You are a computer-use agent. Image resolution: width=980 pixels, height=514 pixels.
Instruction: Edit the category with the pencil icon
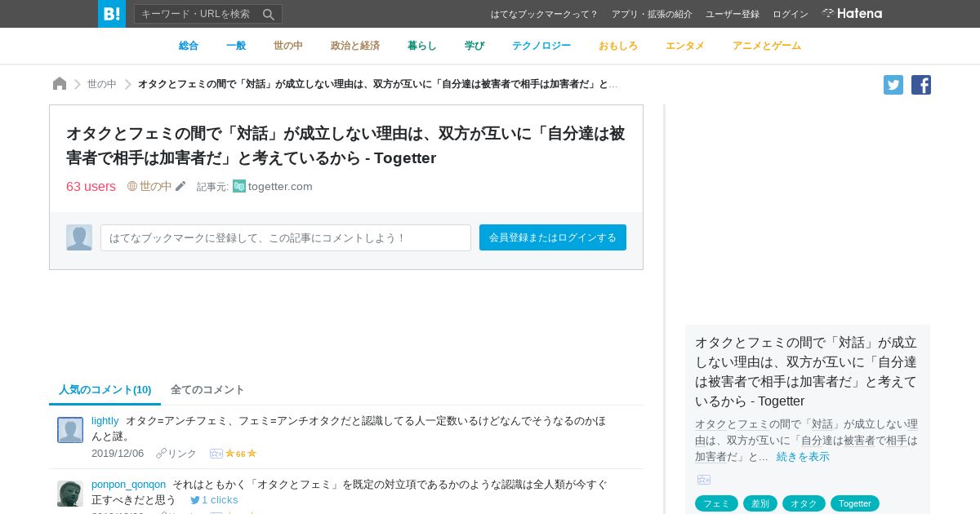point(180,186)
